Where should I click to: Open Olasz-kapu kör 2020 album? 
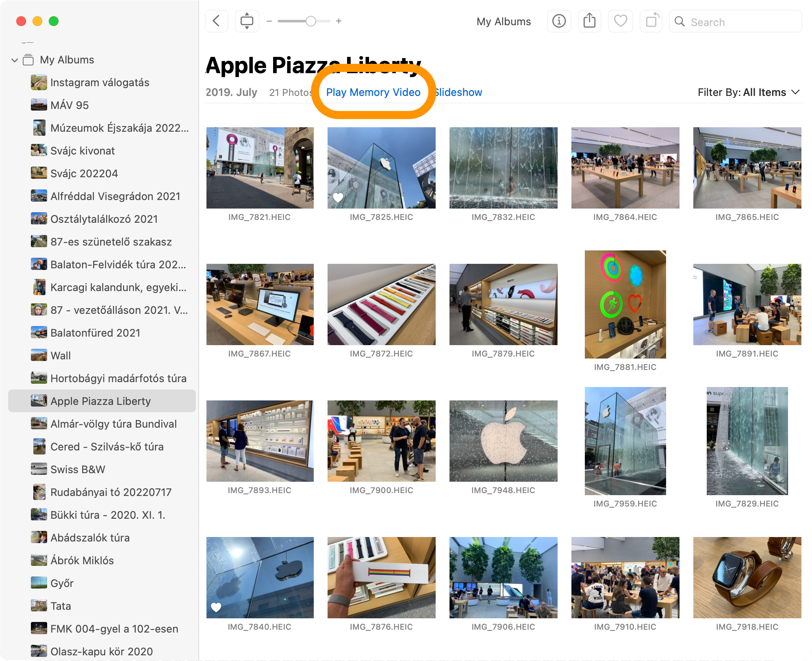click(x=102, y=652)
